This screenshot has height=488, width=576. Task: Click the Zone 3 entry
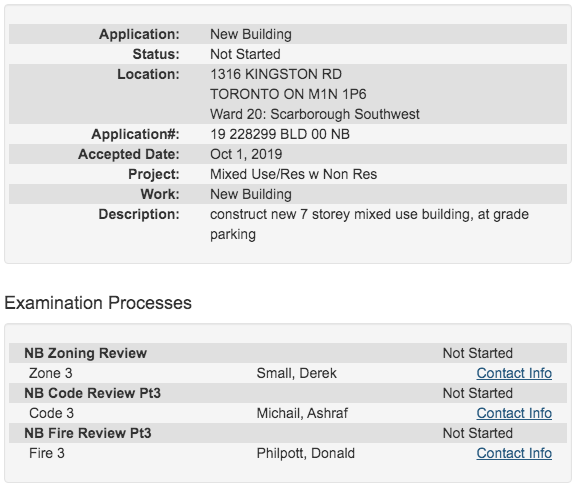tap(51, 373)
